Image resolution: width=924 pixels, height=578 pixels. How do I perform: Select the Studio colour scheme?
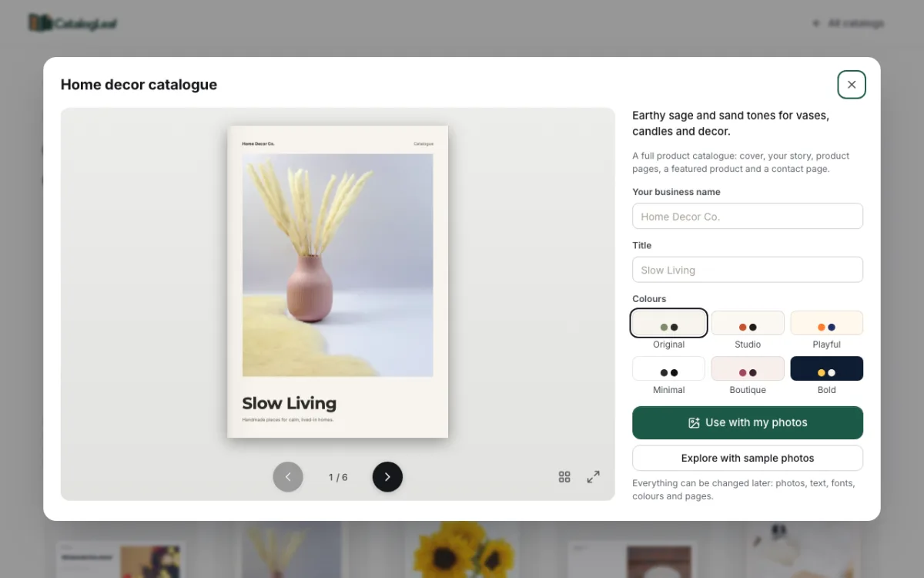click(748, 323)
